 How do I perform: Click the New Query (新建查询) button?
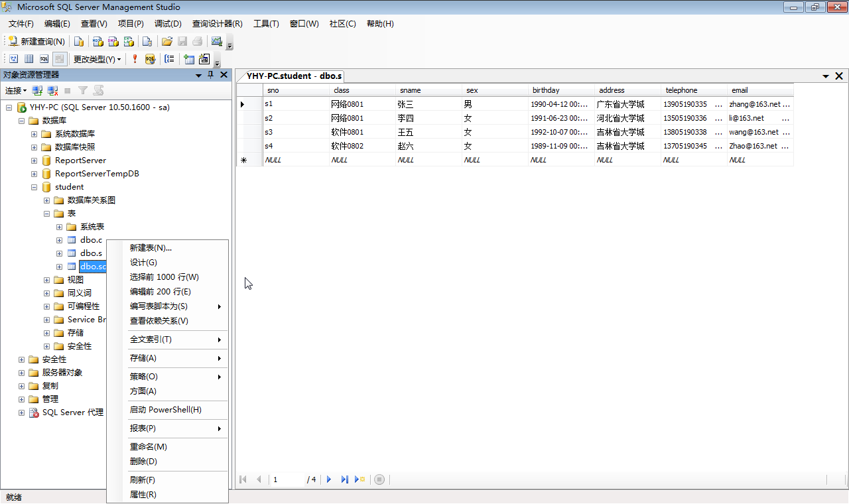[36, 41]
